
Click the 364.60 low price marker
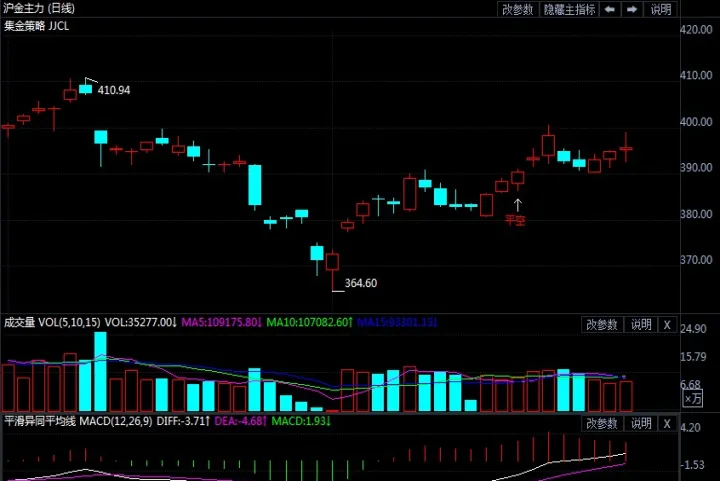(x=360, y=284)
